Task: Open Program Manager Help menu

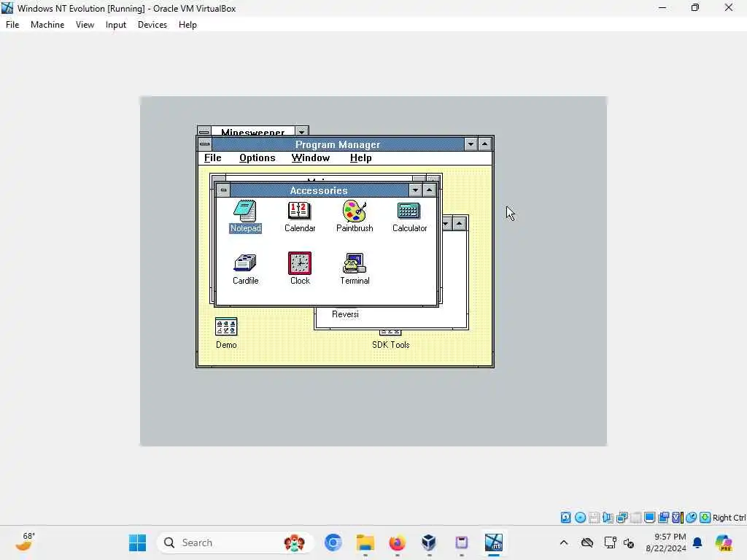Action: pos(360,158)
